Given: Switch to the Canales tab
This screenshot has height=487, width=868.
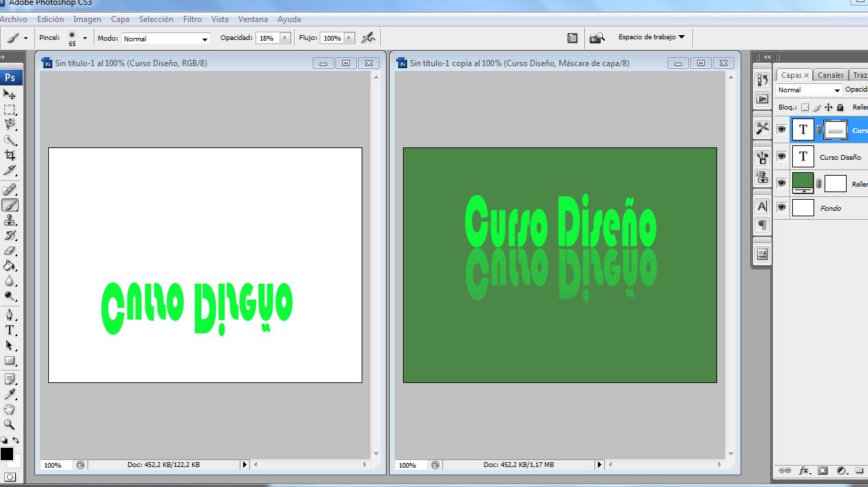Looking at the screenshot, I should point(830,75).
